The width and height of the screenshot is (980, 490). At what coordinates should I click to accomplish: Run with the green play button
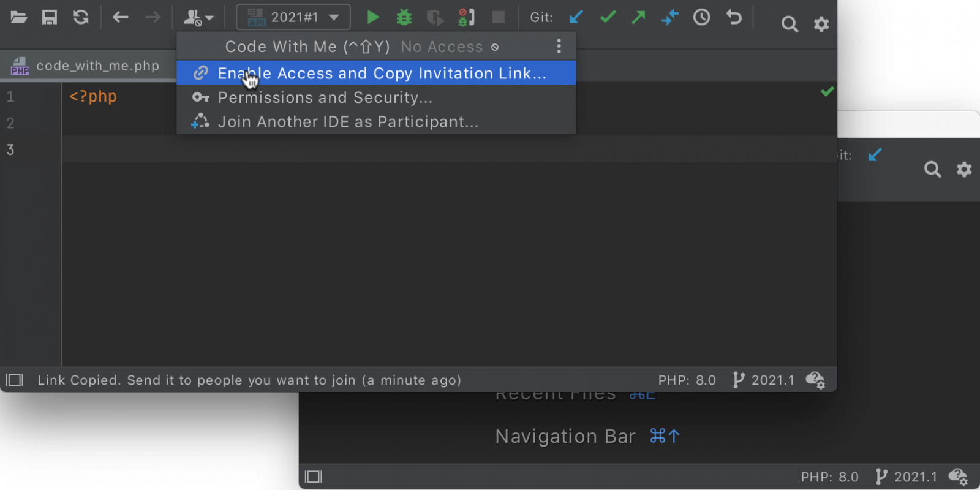point(372,17)
